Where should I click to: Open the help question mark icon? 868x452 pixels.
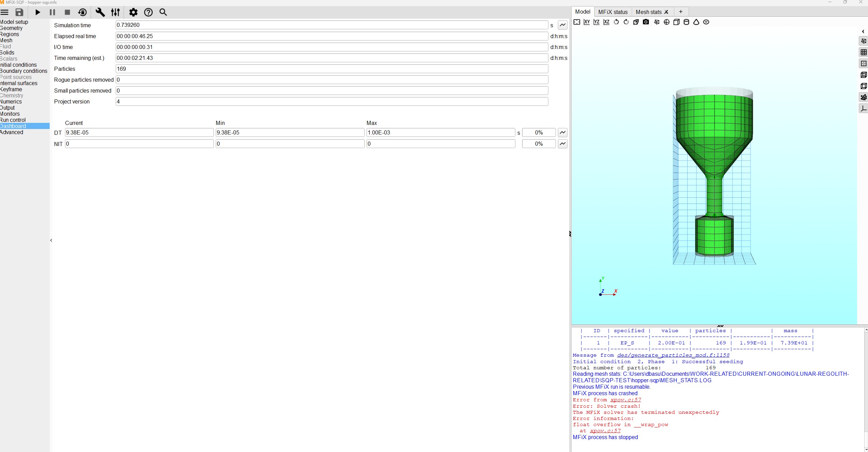coord(148,12)
